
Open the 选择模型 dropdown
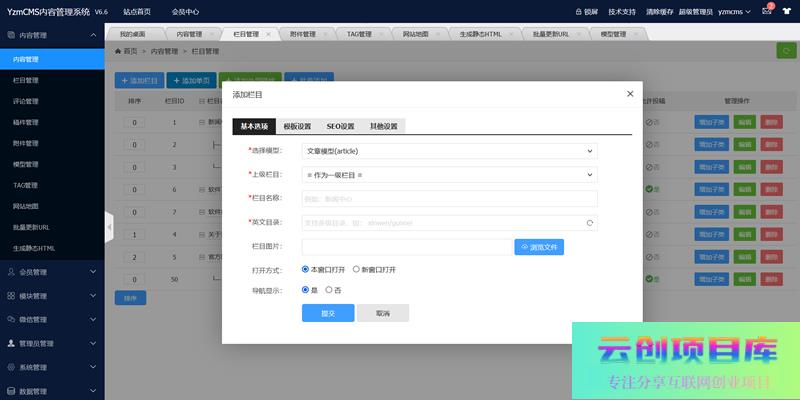pyautogui.click(x=449, y=151)
